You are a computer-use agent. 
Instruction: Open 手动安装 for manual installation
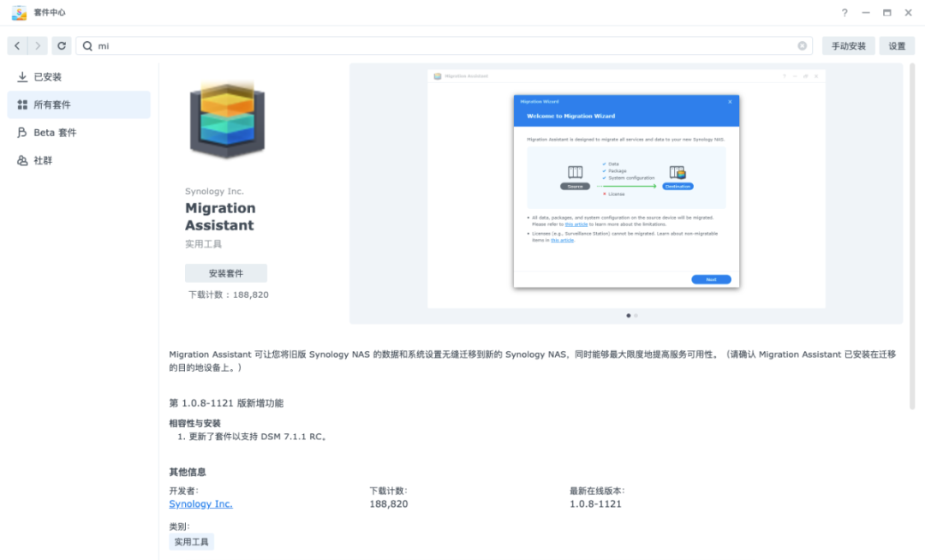click(x=847, y=45)
